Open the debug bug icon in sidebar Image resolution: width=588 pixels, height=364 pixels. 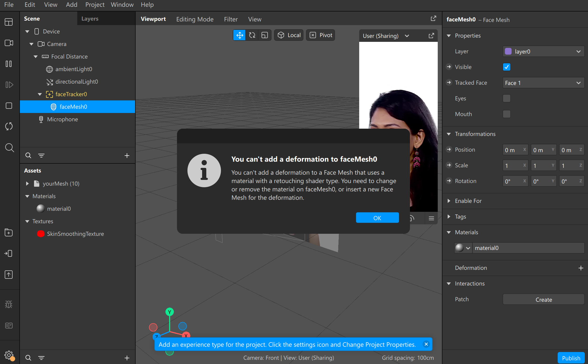(9, 304)
